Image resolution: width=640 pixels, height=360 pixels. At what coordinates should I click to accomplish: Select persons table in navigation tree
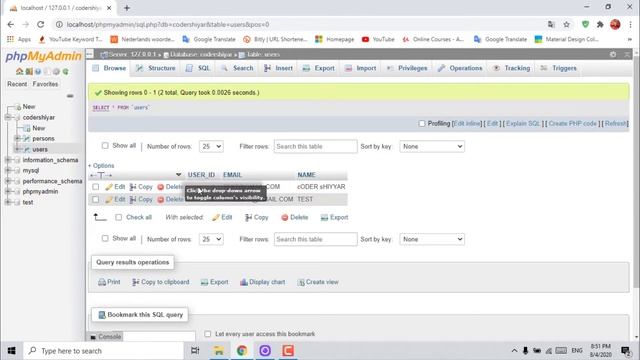coord(43,139)
